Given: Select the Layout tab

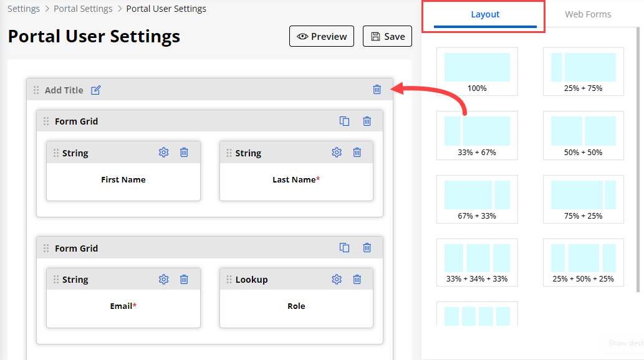Looking at the screenshot, I should [x=485, y=14].
